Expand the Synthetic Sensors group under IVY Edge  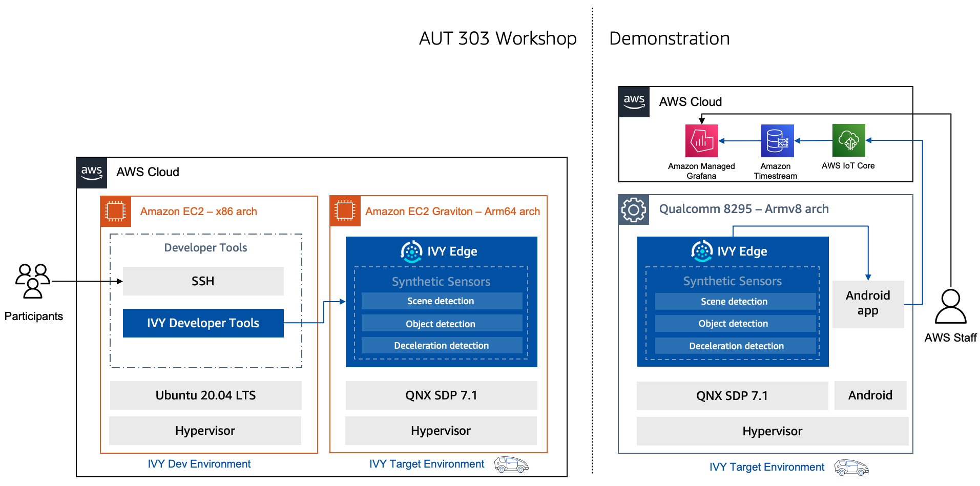(441, 281)
